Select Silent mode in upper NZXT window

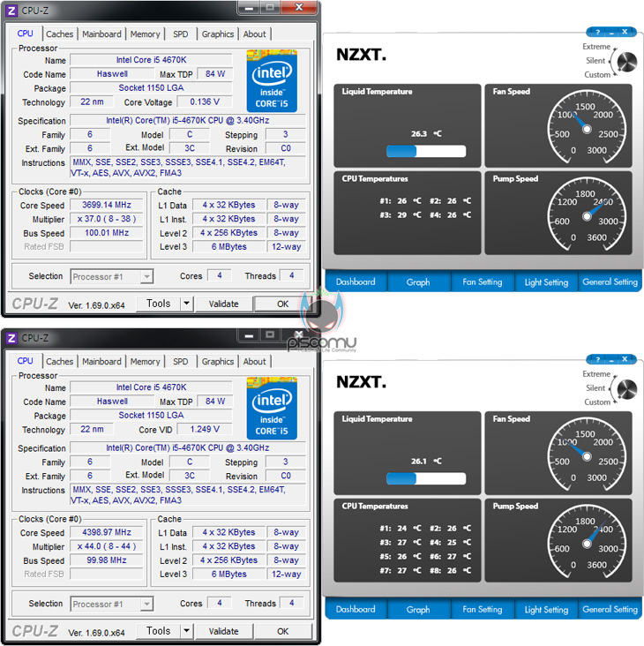tap(595, 61)
